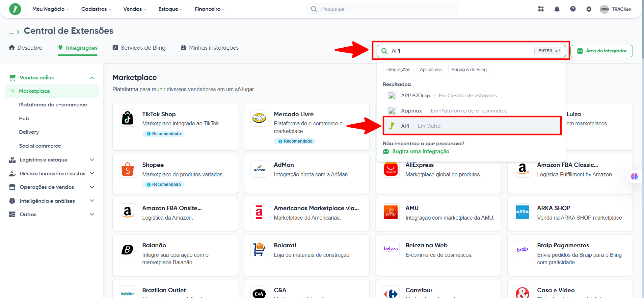The width and height of the screenshot is (644, 298).
Task: Open the Vendas menu
Action: click(135, 9)
